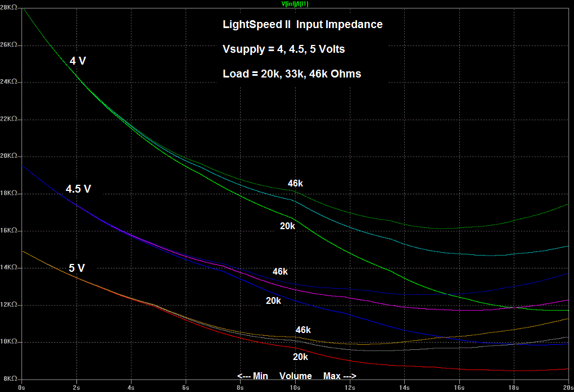Screen dimensions: 574x392
Task: Click the 16s x-axis label
Action: pyautogui.click(x=459, y=388)
